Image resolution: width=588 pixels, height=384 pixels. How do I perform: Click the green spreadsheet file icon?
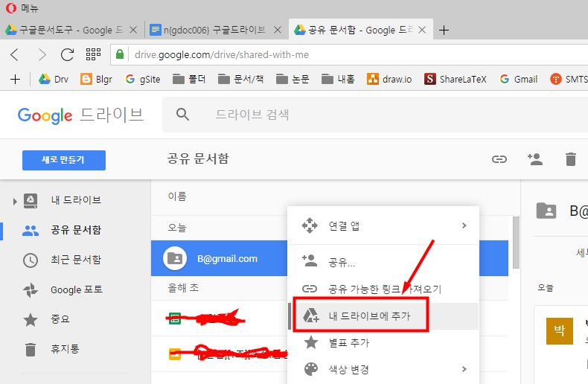(x=175, y=319)
